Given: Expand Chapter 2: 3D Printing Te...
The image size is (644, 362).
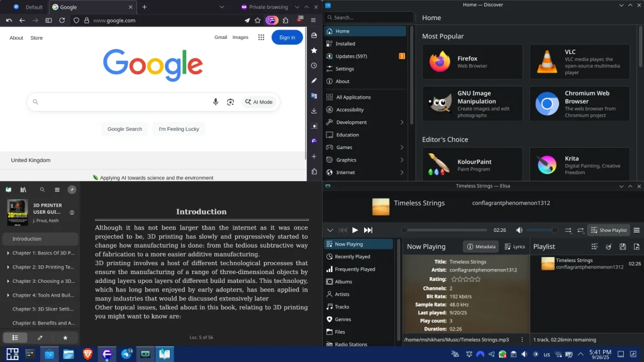Looking at the screenshot, I should [8, 266].
